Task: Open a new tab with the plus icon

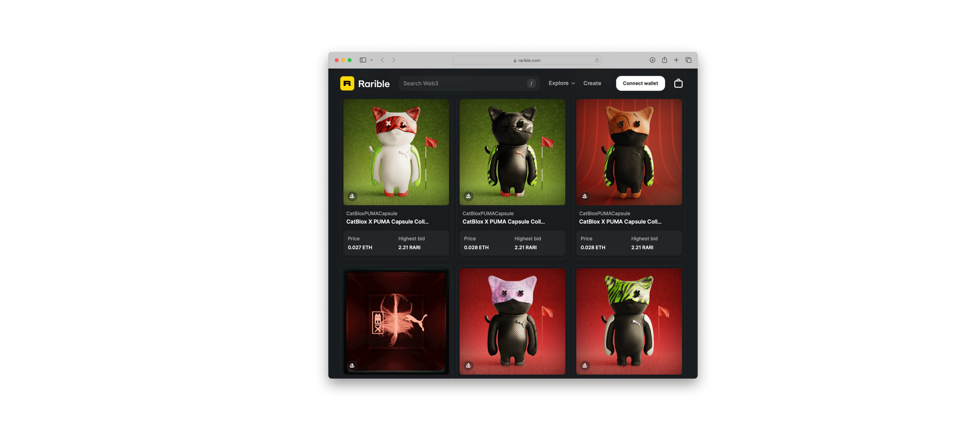Action: pyautogui.click(x=676, y=60)
